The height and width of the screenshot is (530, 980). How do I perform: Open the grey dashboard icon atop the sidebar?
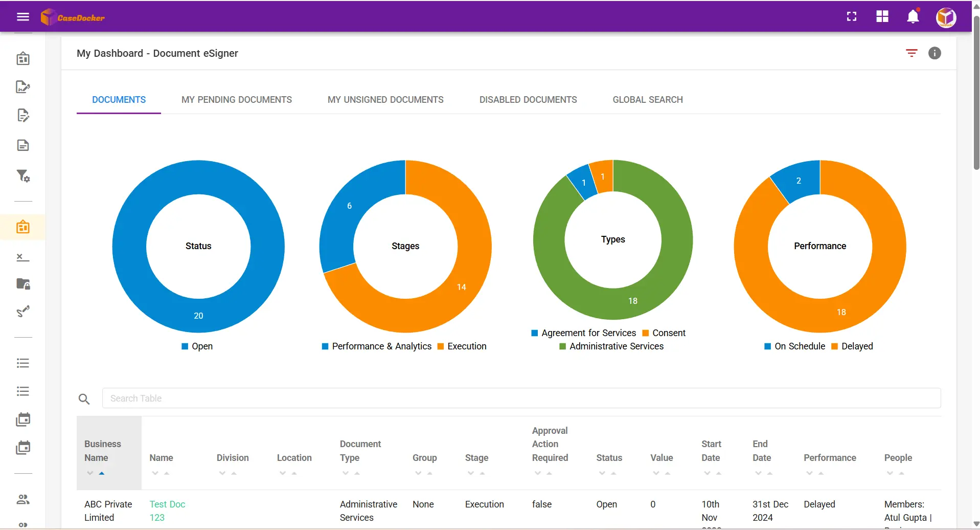click(x=23, y=58)
